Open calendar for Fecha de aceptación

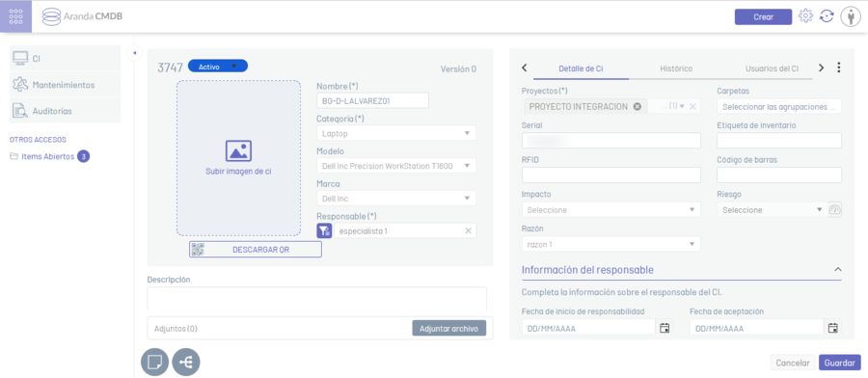pyautogui.click(x=832, y=328)
